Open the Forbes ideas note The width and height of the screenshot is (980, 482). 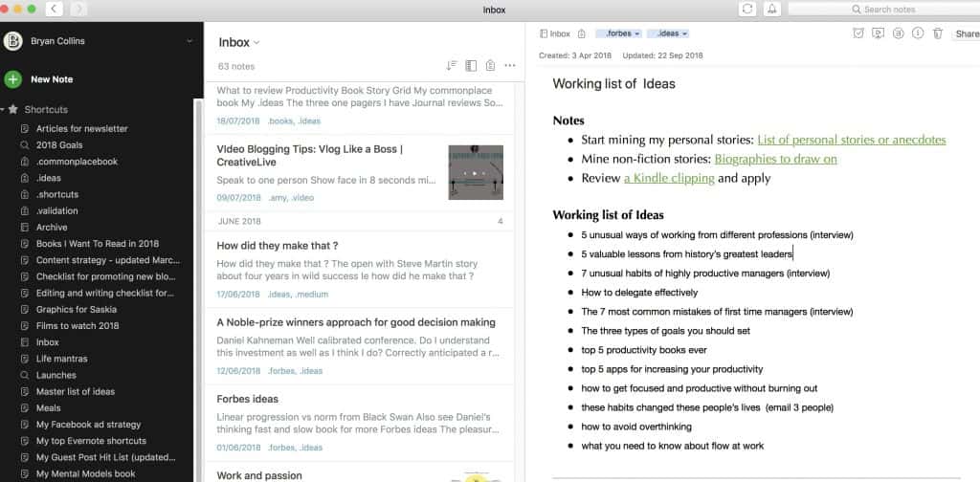click(359, 424)
